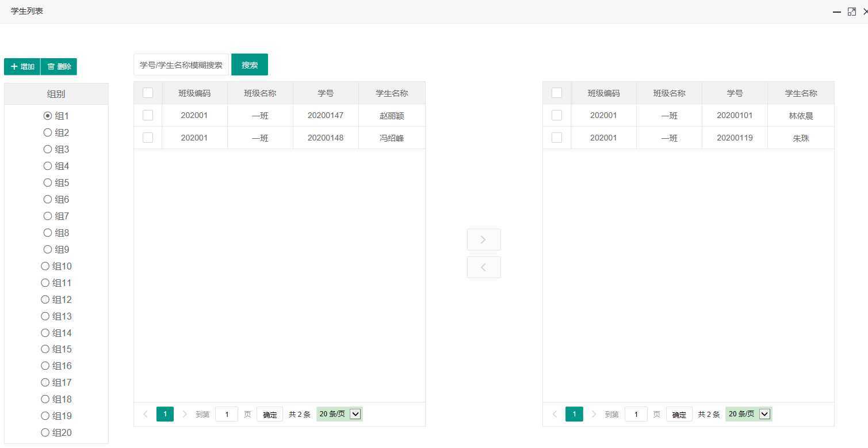Minimize the 学生列表 window
This screenshot has height=448, width=868.
click(x=837, y=12)
